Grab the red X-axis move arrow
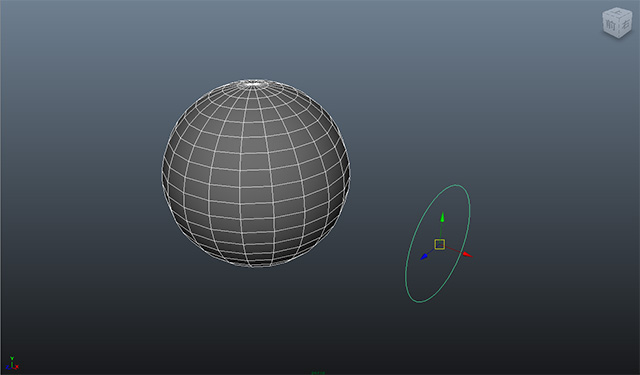Image resolution: width=640 pixels, height=375 pixels. pyautogui.click(x=467, y=255)
